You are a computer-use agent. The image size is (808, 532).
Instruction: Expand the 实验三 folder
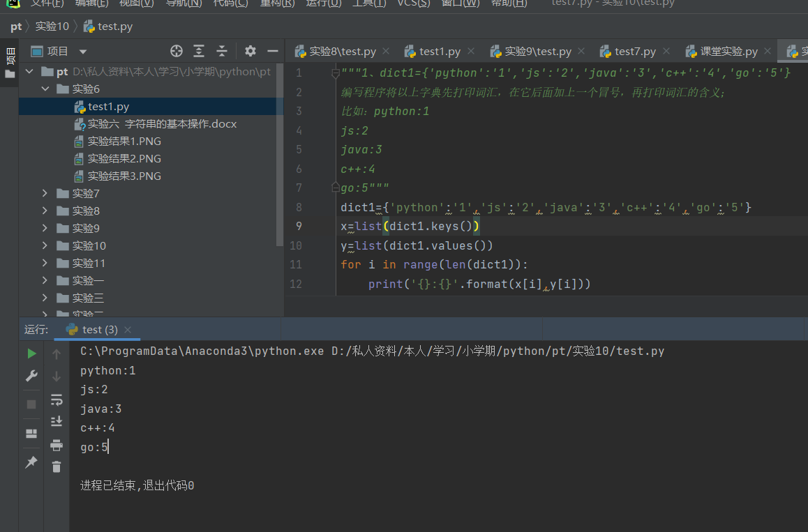(45, 298)
